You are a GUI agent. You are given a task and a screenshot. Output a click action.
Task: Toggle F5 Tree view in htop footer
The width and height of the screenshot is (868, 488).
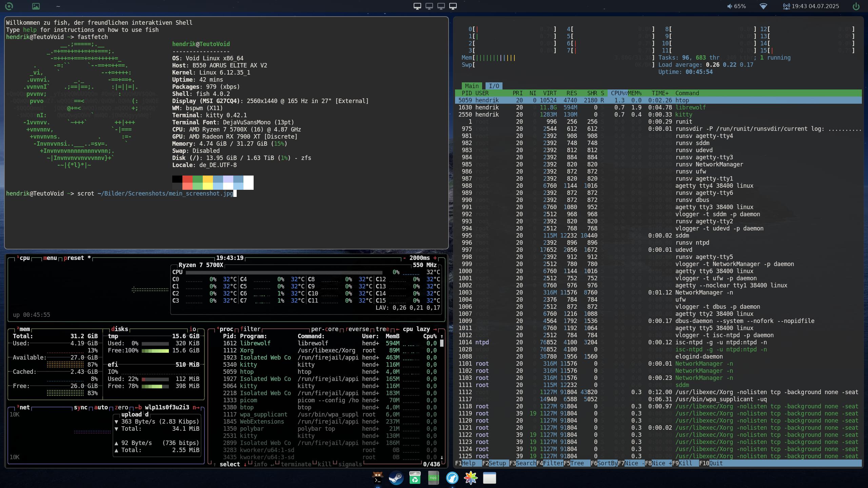(577, 463)
